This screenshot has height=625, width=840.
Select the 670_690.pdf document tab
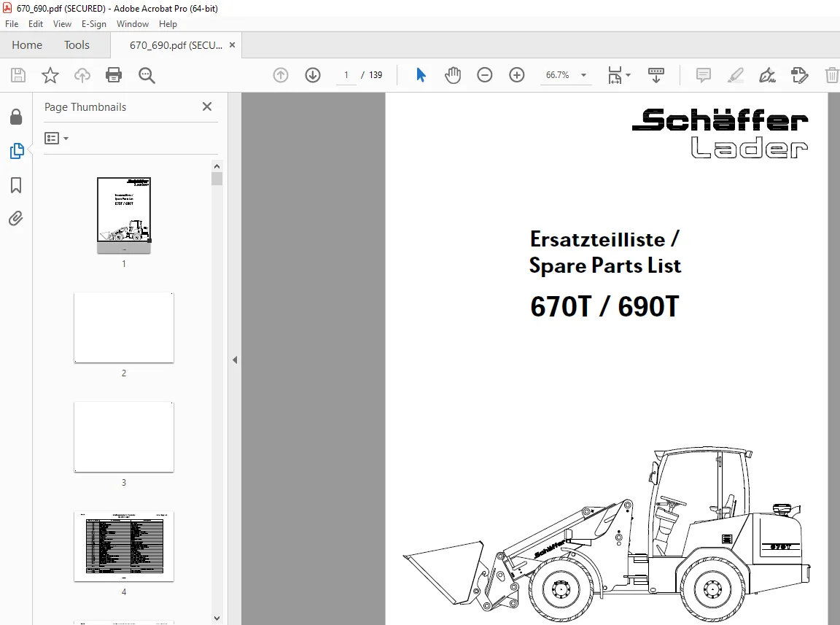tap(176, 45)
